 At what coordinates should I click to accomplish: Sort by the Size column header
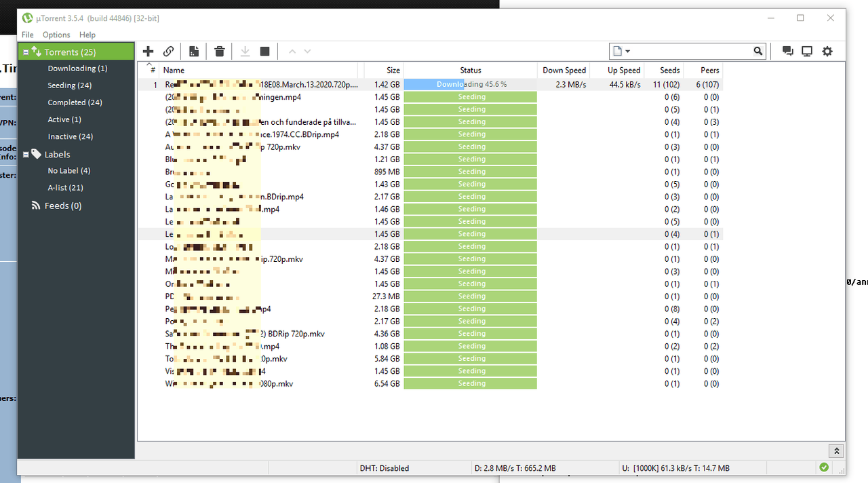tap(383, 70)
